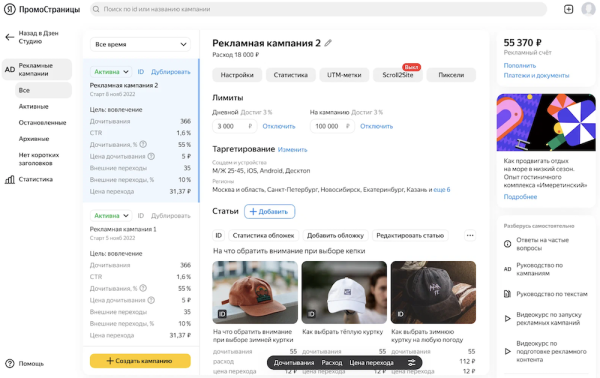The width and height of the screenshot is (600, 378).
Task: Click the Ответы на частые вопросы info icon
Action: [507, 244]
